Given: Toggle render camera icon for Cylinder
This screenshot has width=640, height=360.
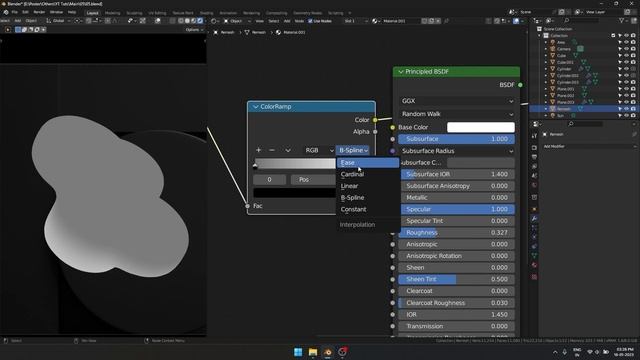Looking at the screenshot, I should (633, 69).
